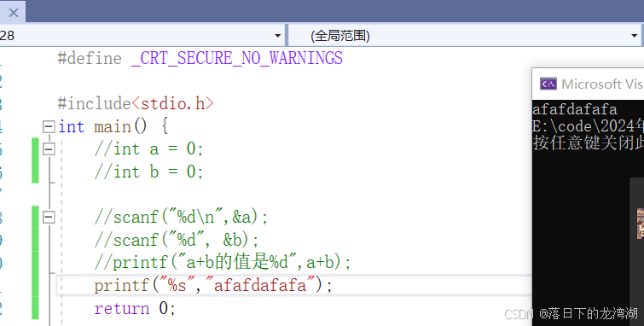The width and height of the screenshot is (644, 326).
Task: Collapse the //int a comment block
Action: tap(49, 148)
